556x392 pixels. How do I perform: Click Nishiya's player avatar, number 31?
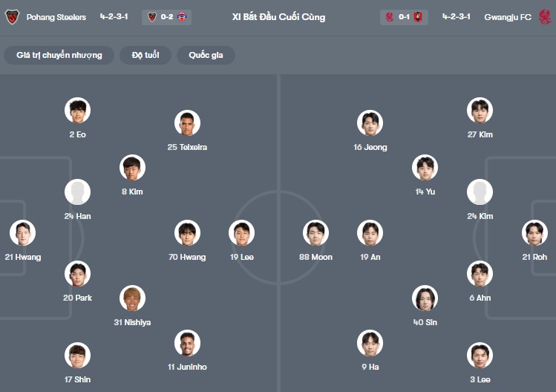pos(133,298)
